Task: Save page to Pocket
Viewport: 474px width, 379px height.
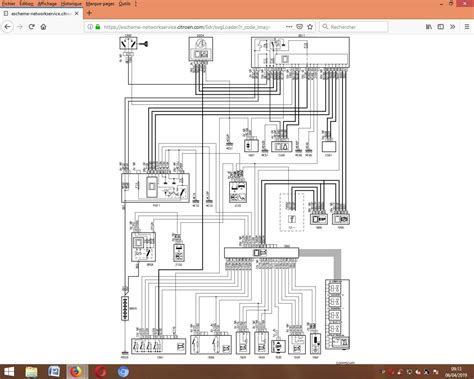Action: [300, 27]
